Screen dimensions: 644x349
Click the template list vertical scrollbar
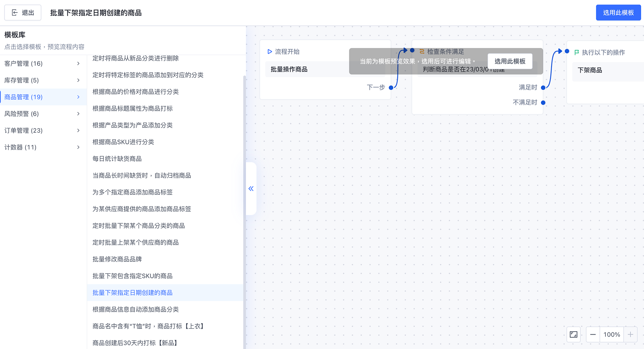click(244, 212)
